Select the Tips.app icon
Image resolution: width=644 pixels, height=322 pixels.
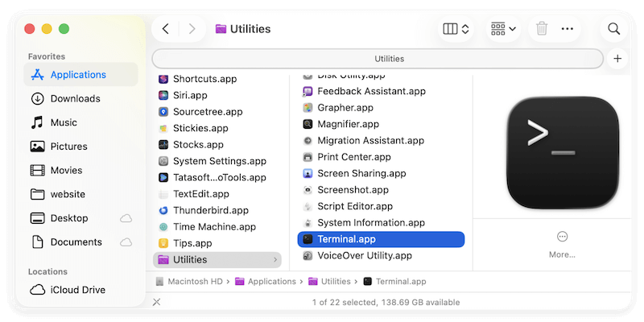(x=163, y=243)
